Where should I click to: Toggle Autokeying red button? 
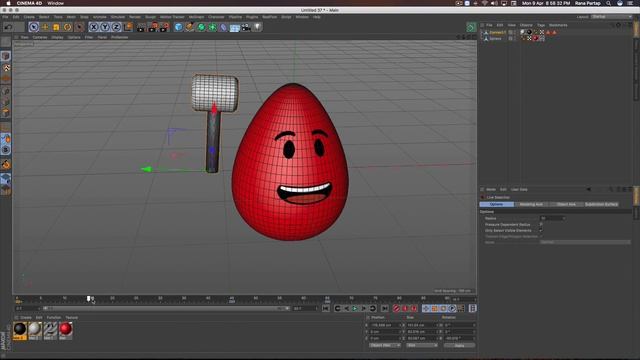[405, 308]
